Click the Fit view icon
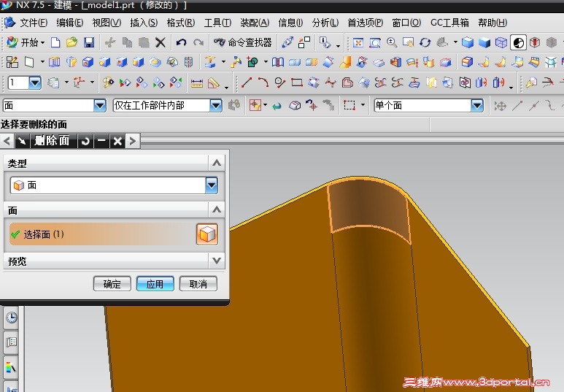Image resolution: width=564 pixels, height=392 pixels. click(358, 43)
